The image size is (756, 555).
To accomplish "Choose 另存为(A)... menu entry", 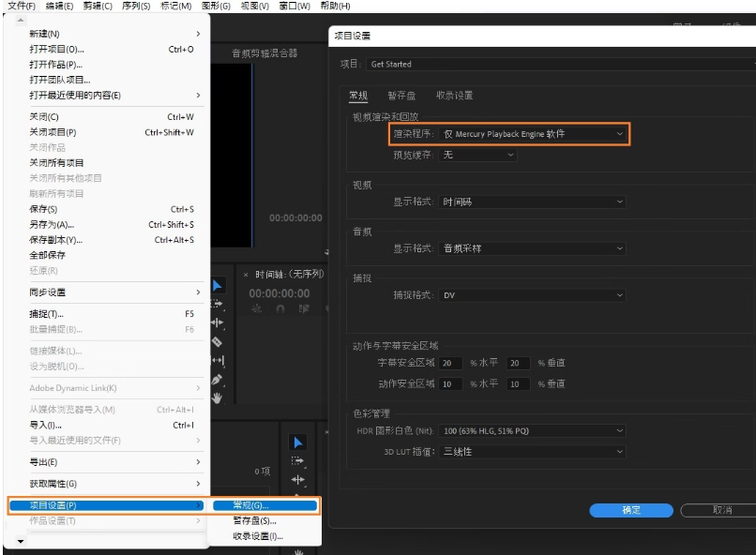I will 115,224.
